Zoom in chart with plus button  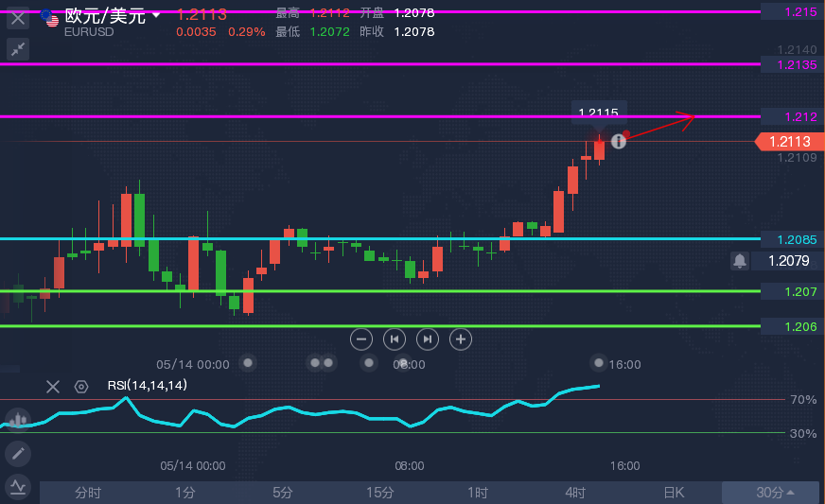click(x=461, y=339)
